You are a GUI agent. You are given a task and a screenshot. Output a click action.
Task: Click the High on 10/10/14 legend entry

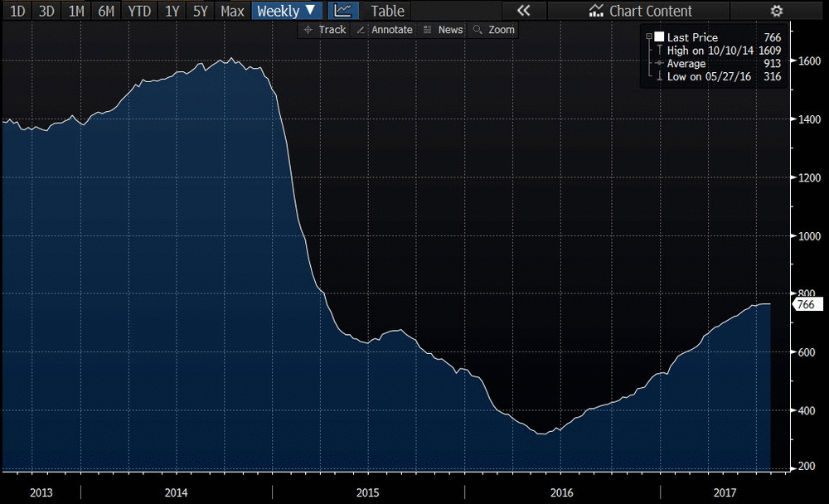click(710, 51)
